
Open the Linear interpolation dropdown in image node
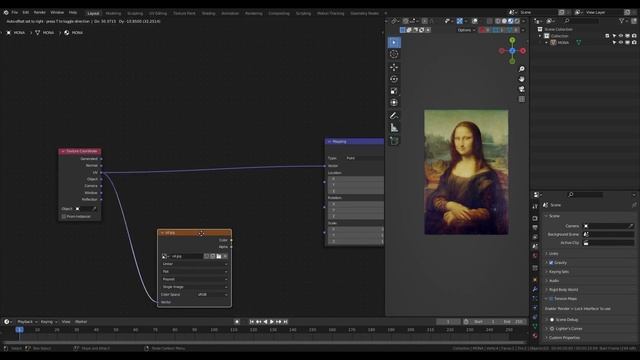194,264
